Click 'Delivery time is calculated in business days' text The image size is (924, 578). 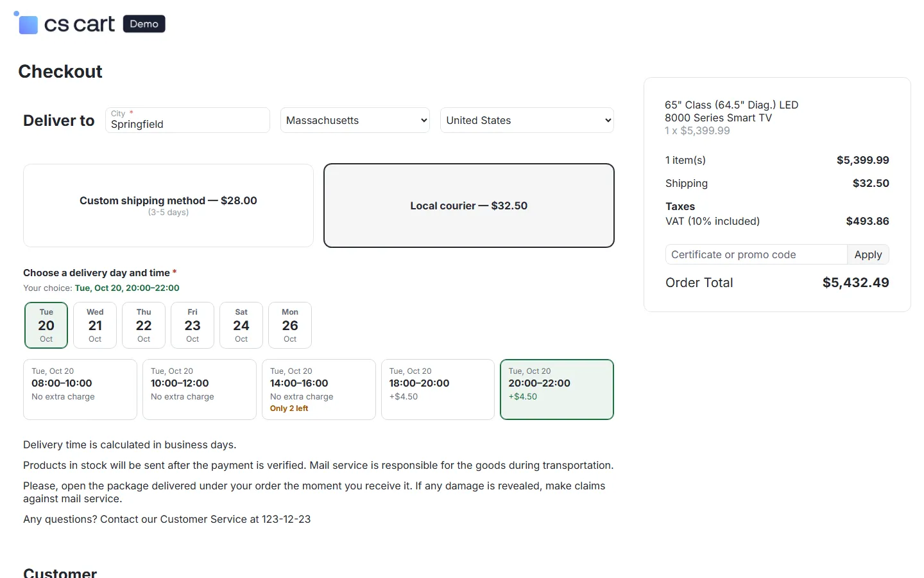(x=130, y=444)
